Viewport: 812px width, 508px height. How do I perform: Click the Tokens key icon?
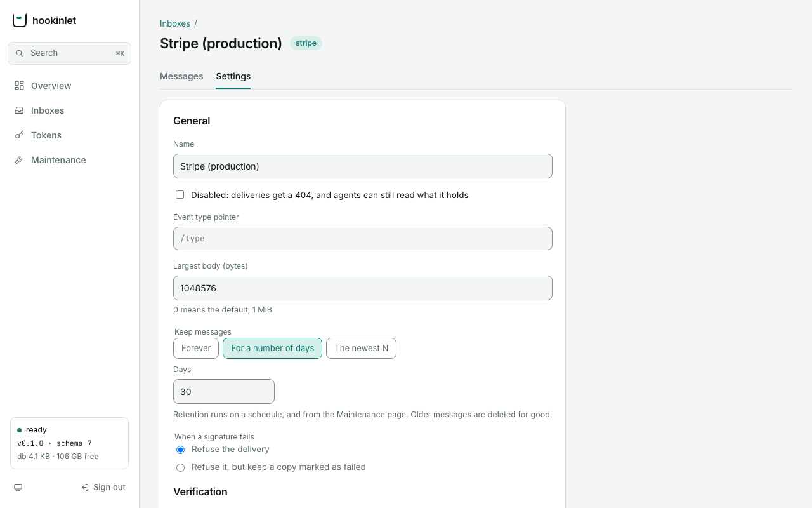pos(20,135)
